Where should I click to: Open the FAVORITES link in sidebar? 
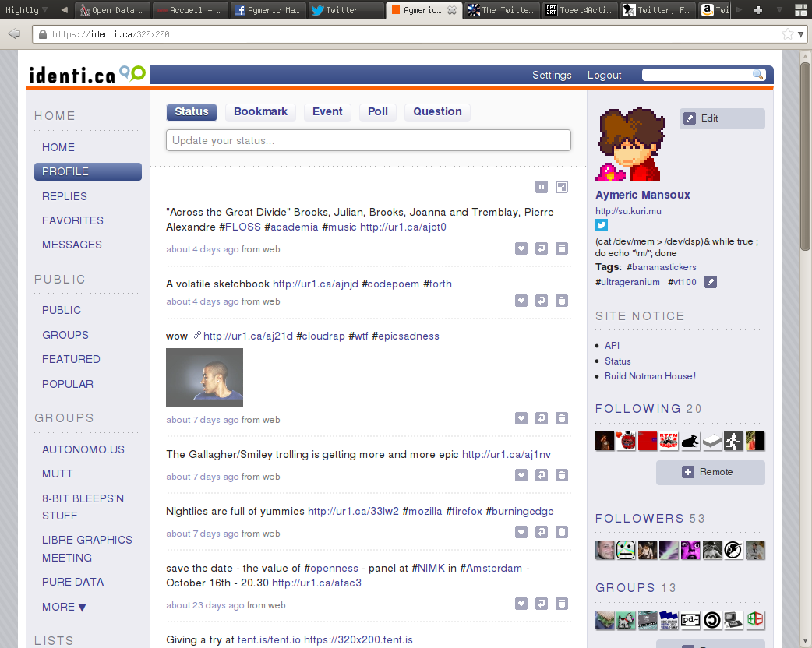[x=72, y=220]
